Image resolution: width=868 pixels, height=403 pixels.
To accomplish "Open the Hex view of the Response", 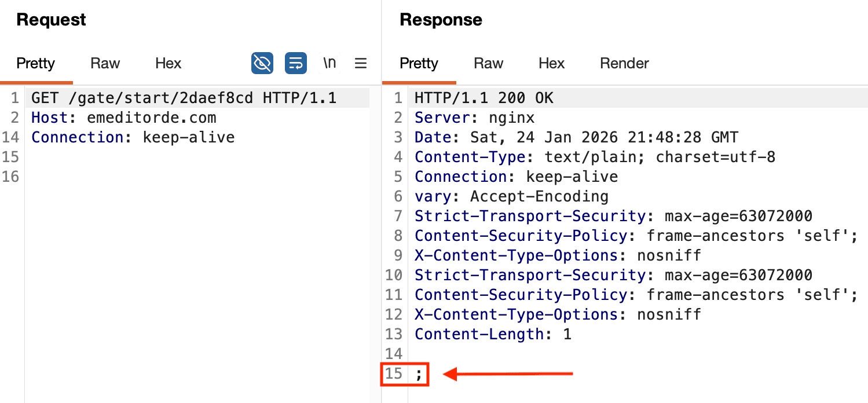I will (551, 63).
